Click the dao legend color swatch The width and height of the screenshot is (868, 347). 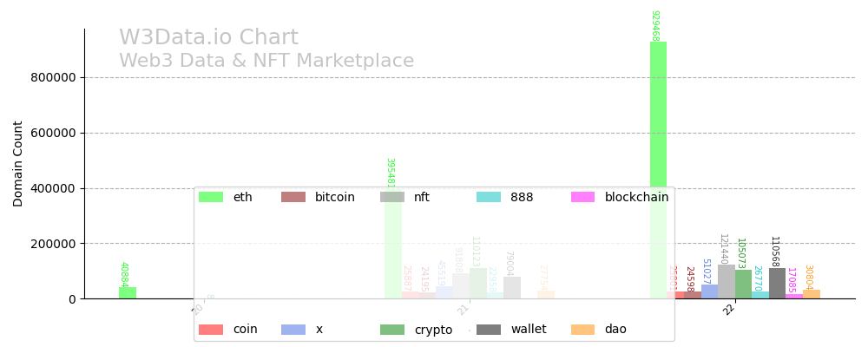tap(583, 330)
